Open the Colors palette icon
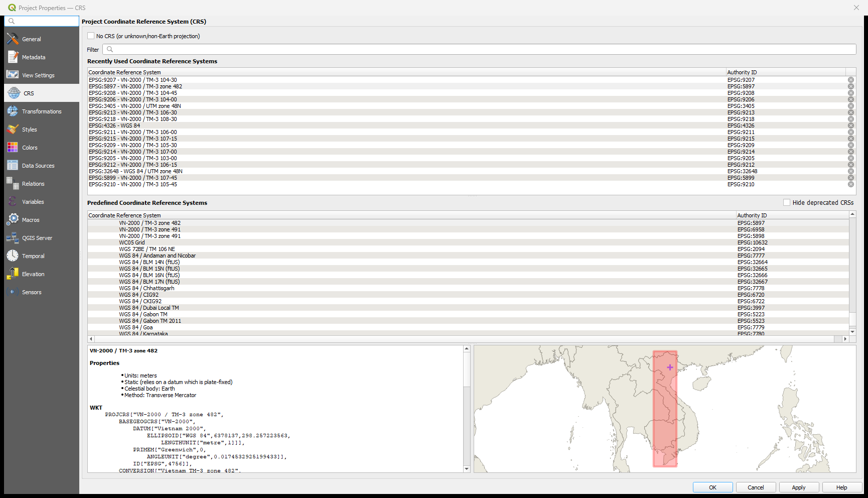The image size is (868, 498). [13, 147]
